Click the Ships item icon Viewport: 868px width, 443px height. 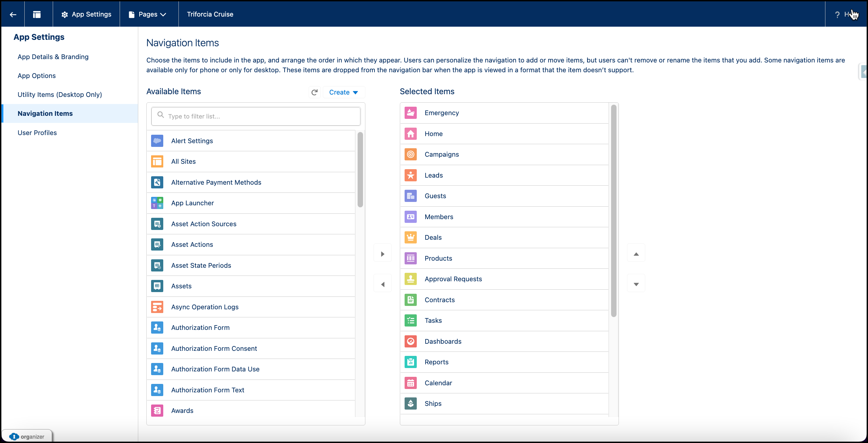click(x=410, y=403)
